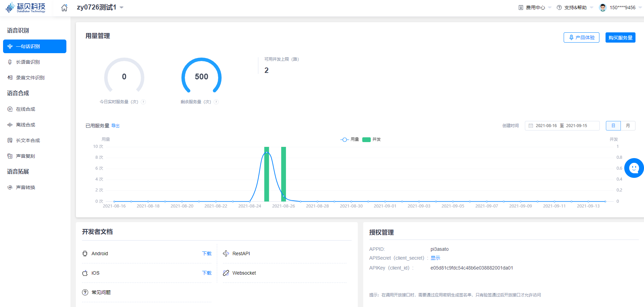Viewport: 644px width, 307px height.
Task: Click the iOS apple icon
Action: 85,273
